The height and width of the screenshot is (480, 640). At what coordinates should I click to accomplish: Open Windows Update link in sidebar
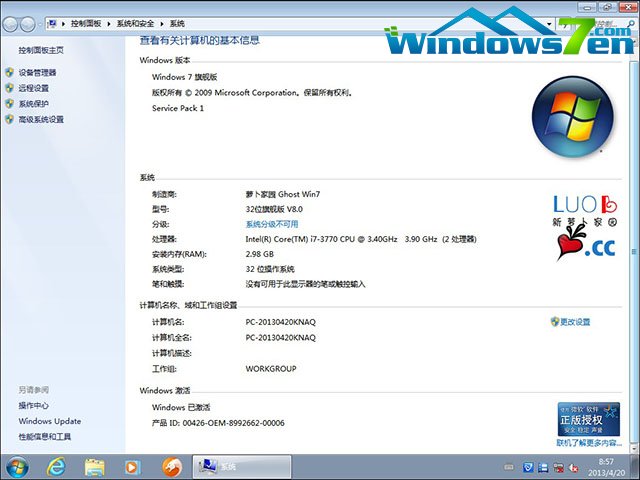click(50, 421)
